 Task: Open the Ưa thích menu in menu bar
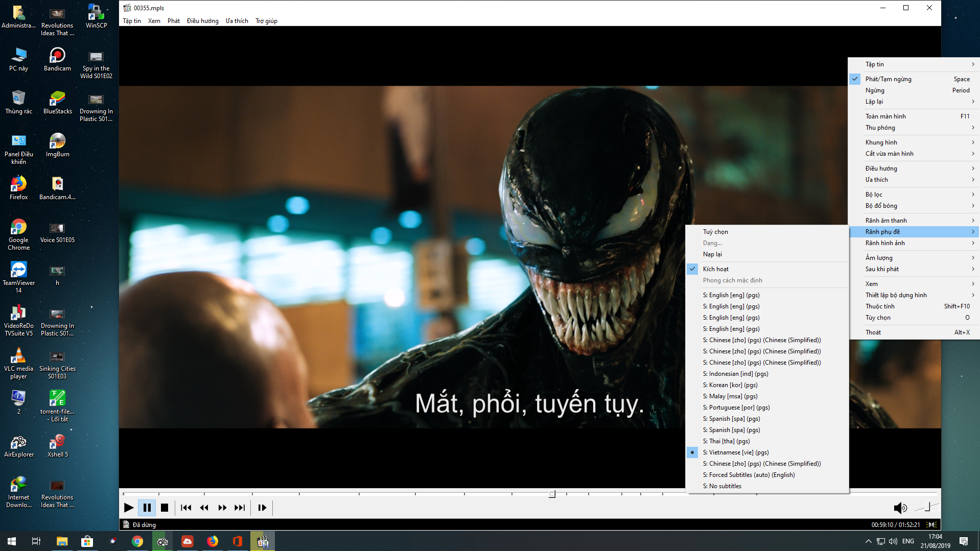pyautogui.click(x=237, y=21)
